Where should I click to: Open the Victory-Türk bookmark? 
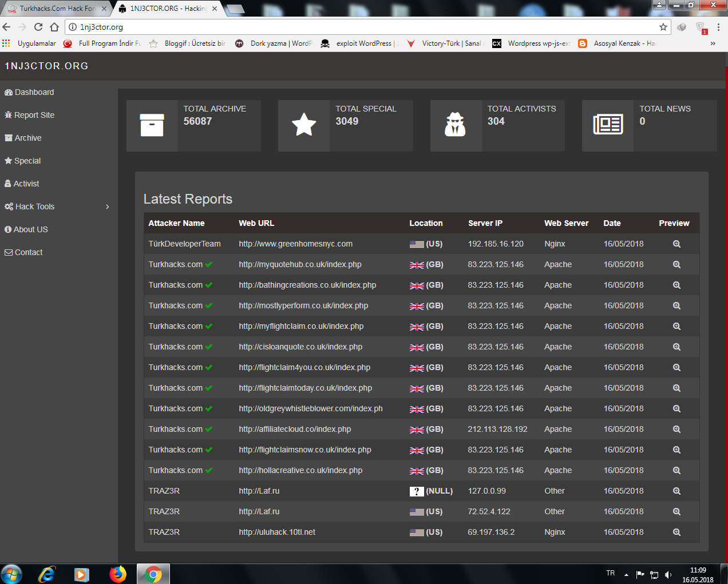click(445, 43)
